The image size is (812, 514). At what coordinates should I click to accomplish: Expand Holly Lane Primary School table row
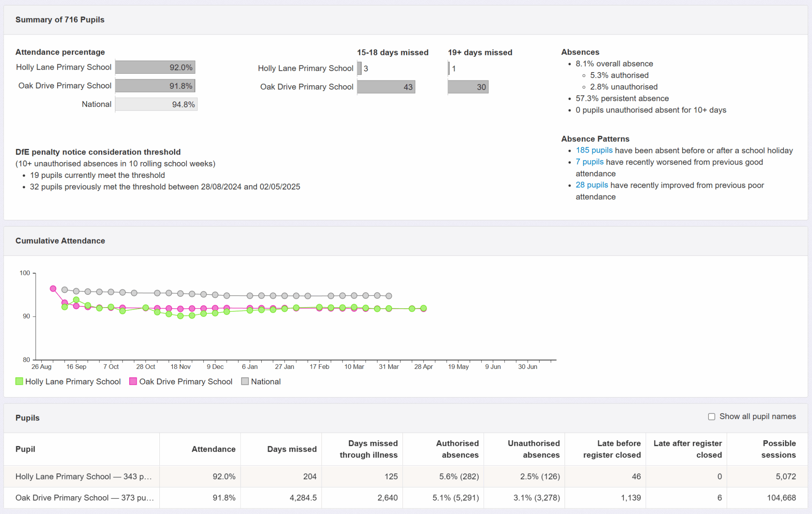[x=84, y=476]
